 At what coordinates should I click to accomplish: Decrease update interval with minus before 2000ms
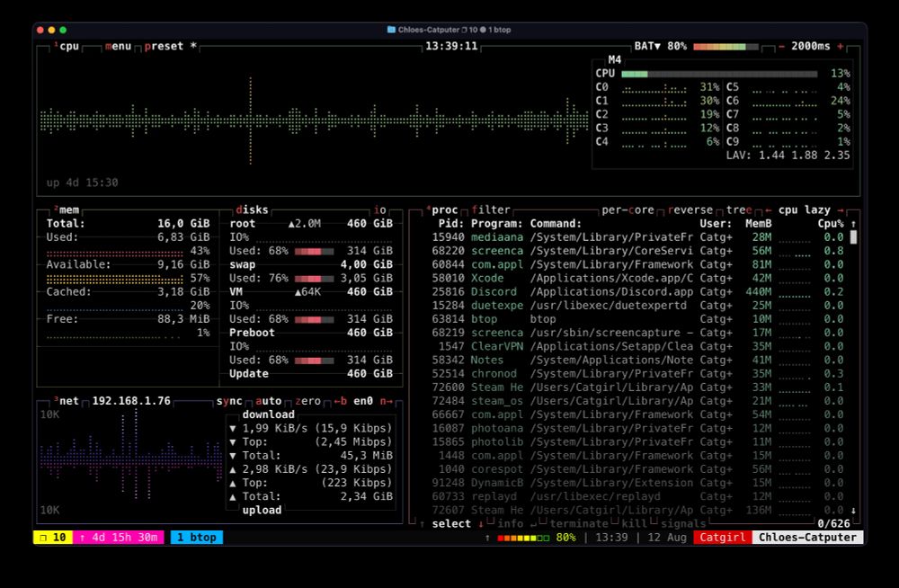[781, 47]
